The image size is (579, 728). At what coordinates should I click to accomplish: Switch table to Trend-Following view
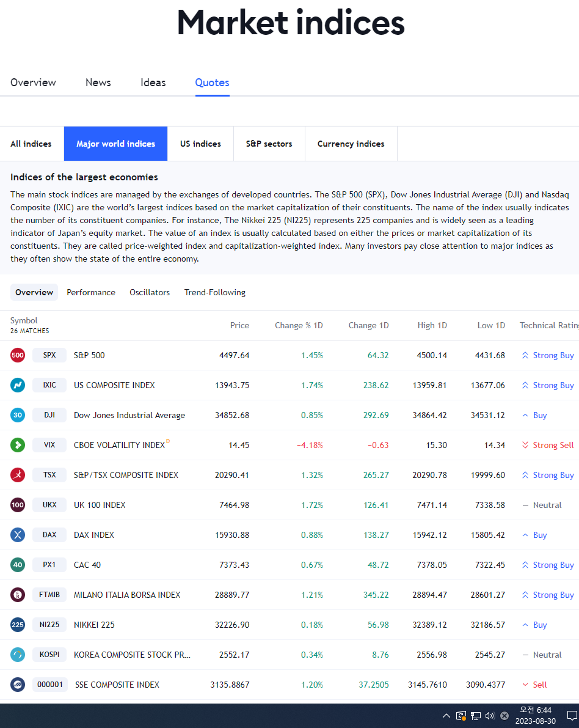coord(215,292)
